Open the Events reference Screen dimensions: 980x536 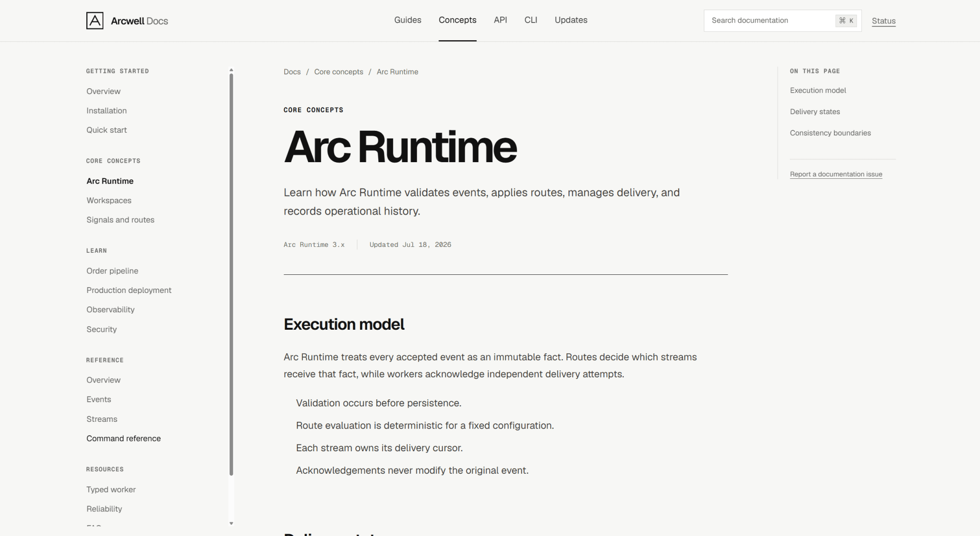click(98, 399)
